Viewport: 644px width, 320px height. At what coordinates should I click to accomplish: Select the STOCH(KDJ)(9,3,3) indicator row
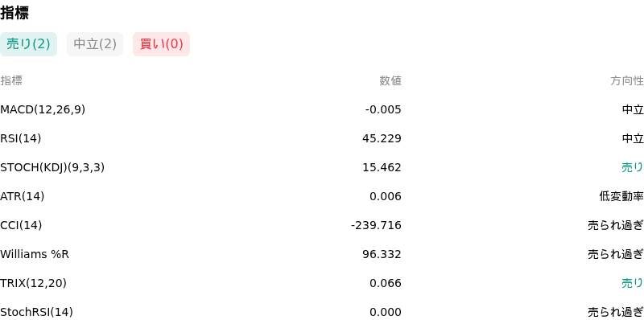(322, 167)
